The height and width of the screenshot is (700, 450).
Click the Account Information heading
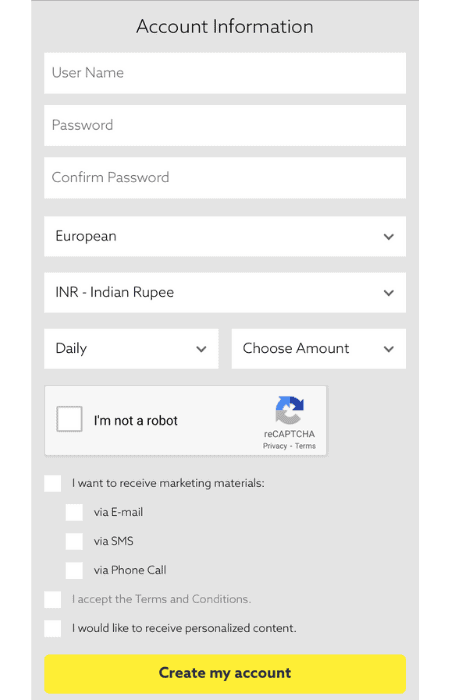pyautogui.click(x=225, y=27)
